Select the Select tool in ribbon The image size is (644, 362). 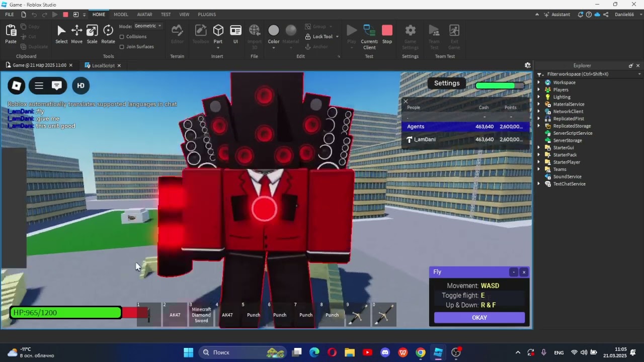(x=61, y=34)
